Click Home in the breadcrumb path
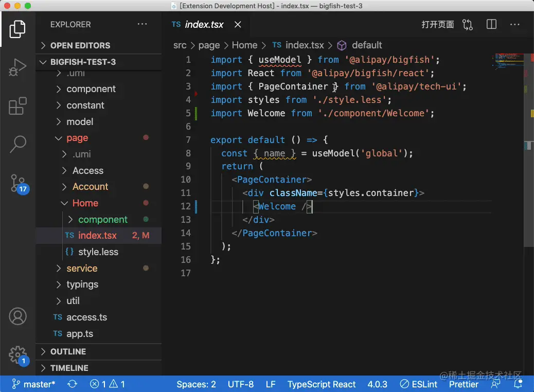Image resolution: width=534 pixels, height=392 pixels. pos(244,45)
